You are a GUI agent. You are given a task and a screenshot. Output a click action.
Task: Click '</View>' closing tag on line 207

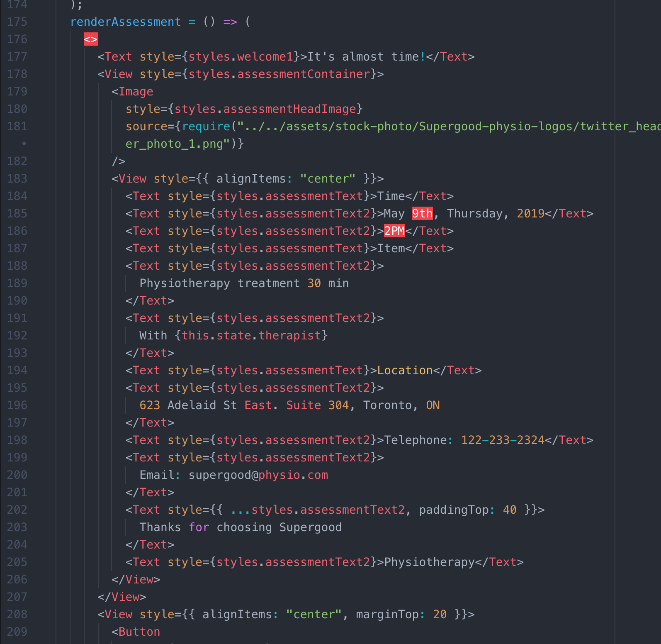[x=122, y=597]
